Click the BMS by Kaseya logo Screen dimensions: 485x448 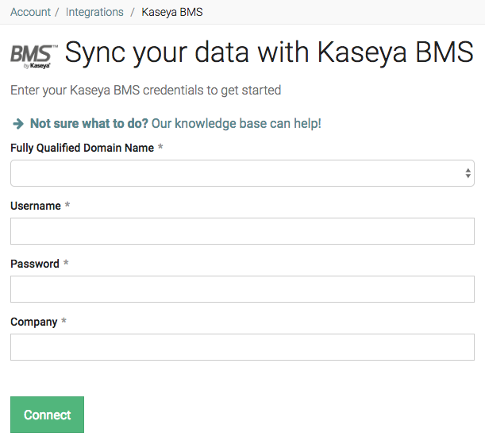click(x=34, y=56)
